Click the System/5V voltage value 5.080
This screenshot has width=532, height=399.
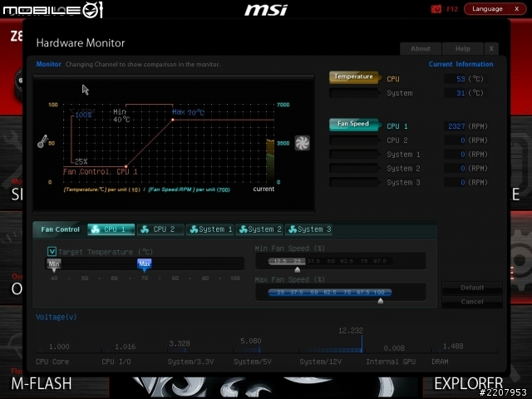[x=251, y=341]
